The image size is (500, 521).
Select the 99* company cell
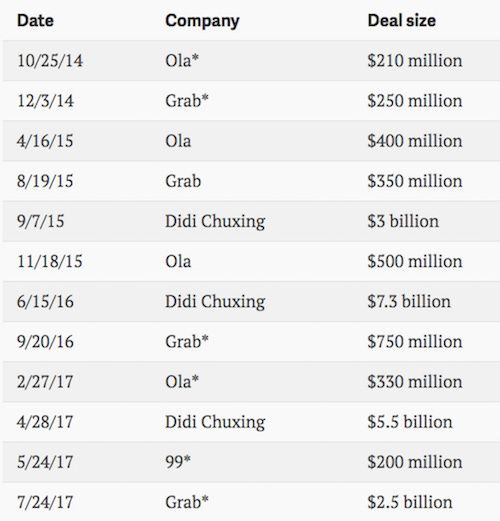[x=178, y=462]
